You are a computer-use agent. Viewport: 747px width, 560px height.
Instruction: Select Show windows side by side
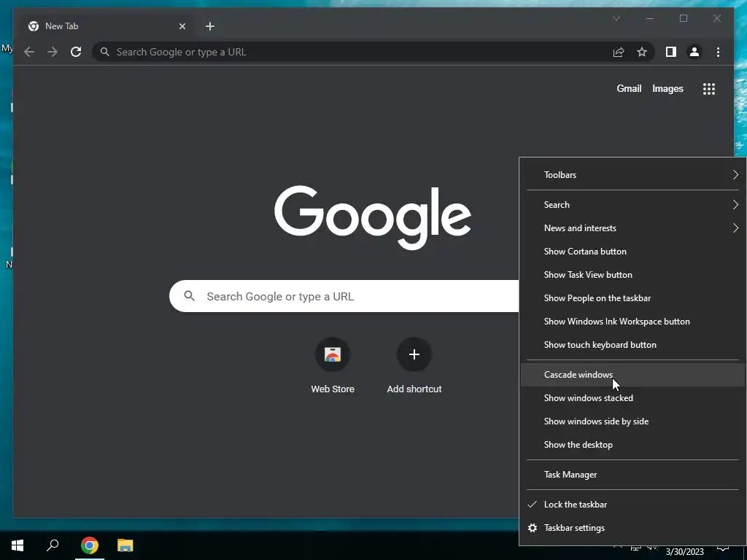632,421
